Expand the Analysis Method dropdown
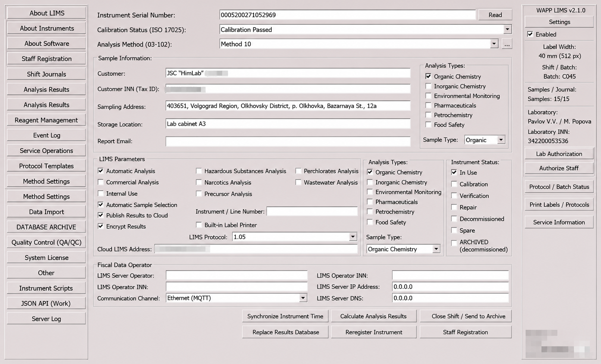 [x=494, y=44]
